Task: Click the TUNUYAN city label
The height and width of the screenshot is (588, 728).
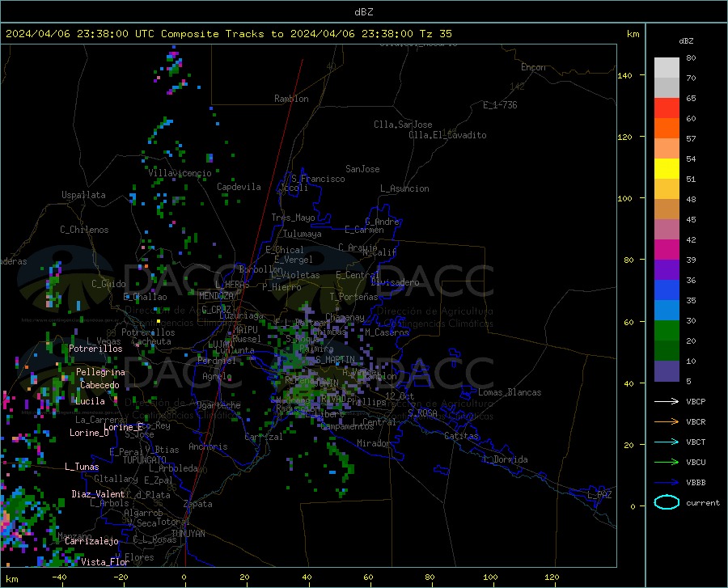Action: pos(188,534)
